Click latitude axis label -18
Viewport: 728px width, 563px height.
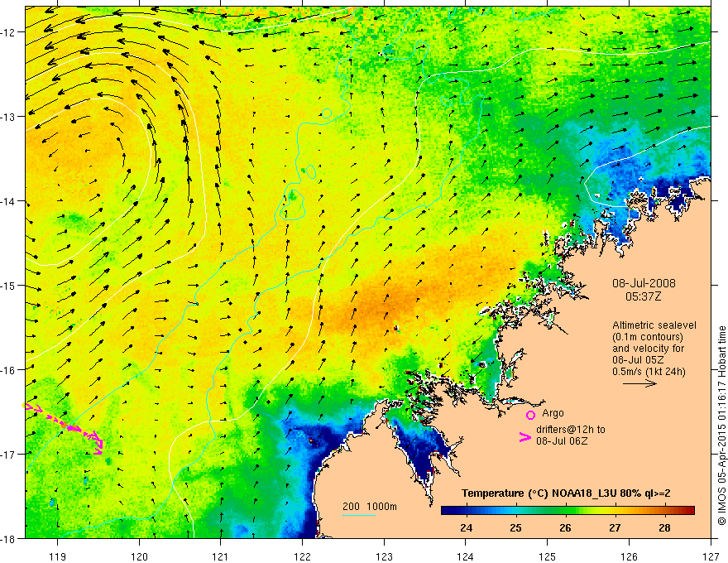click(x=9, y=538)
